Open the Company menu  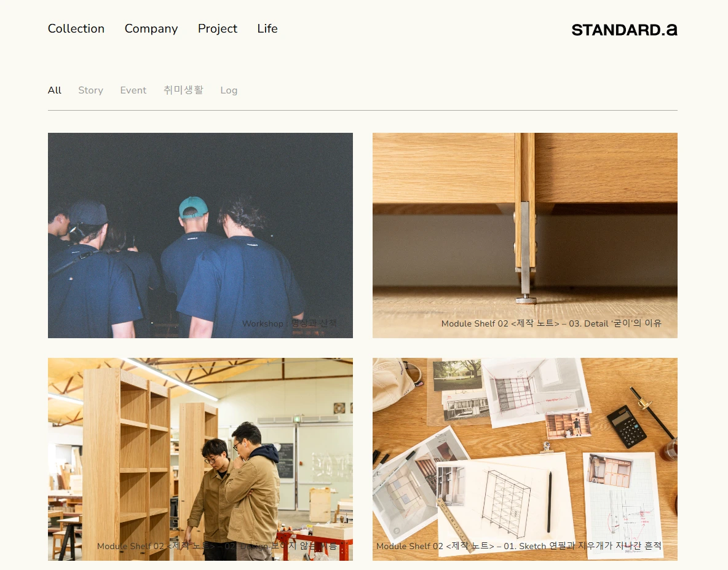[x=151, y=29]
